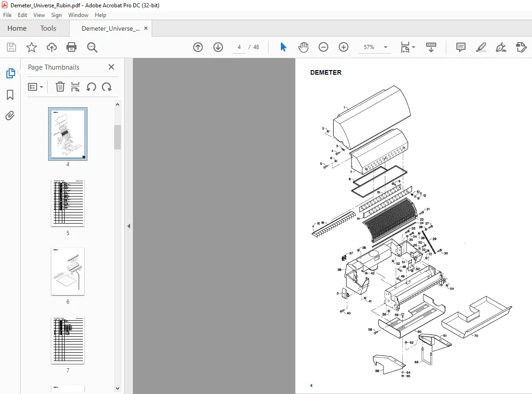Open the Sign document pen tool
Screen dimensions: 532x394
click(x=501, y=47)
